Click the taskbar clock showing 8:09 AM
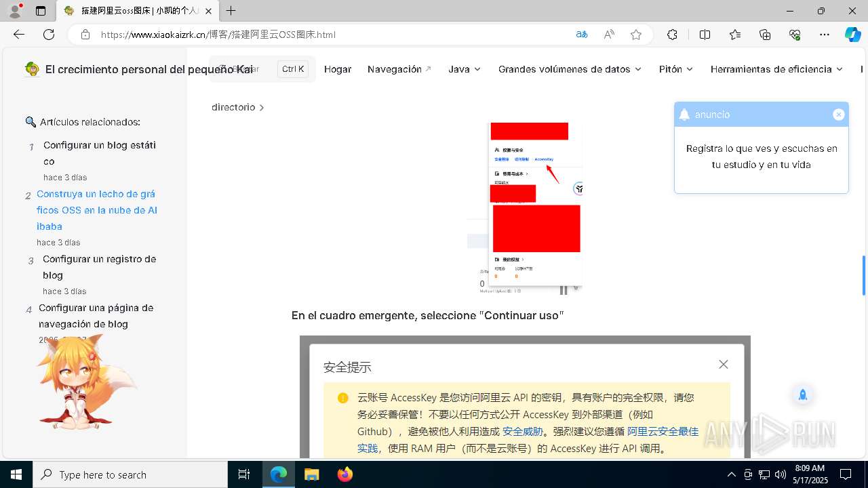The image size is (868, 488). click(x=810, y=474)
